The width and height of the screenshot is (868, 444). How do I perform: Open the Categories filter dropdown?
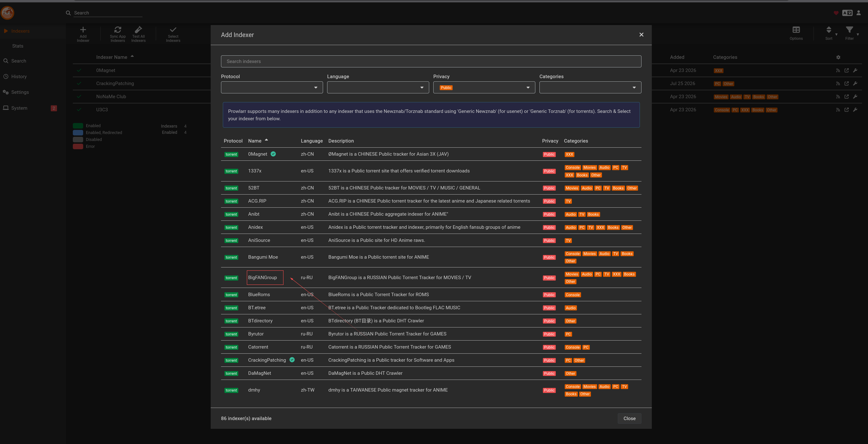coord(590,87)
